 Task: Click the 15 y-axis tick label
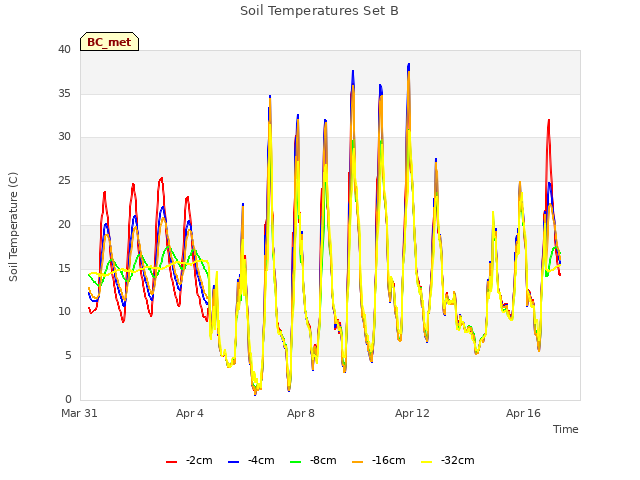(64, 268)
